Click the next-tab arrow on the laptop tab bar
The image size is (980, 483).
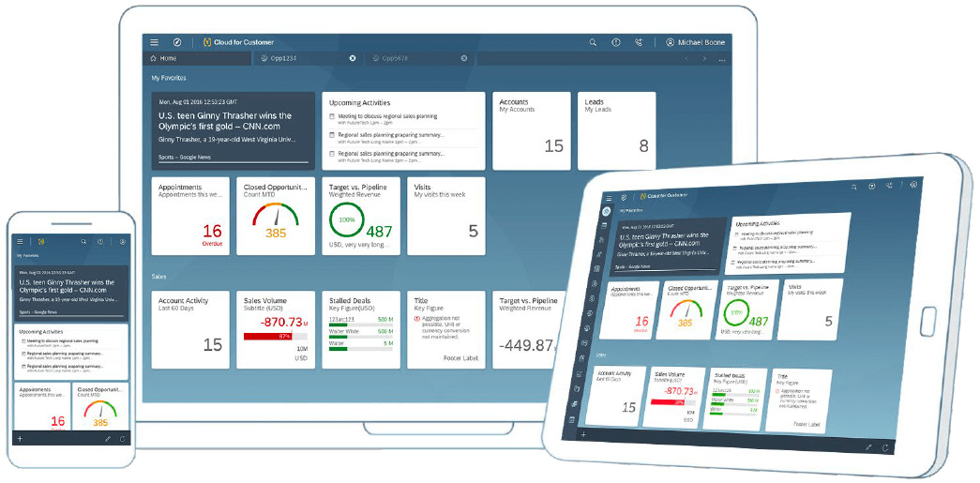(705, 58)
